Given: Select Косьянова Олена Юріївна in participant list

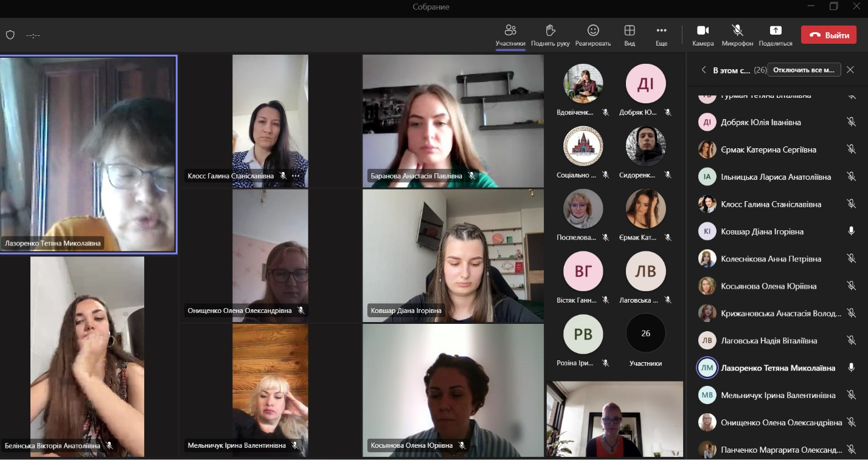Looking at the screenshot, I should (x=777, y=286).
